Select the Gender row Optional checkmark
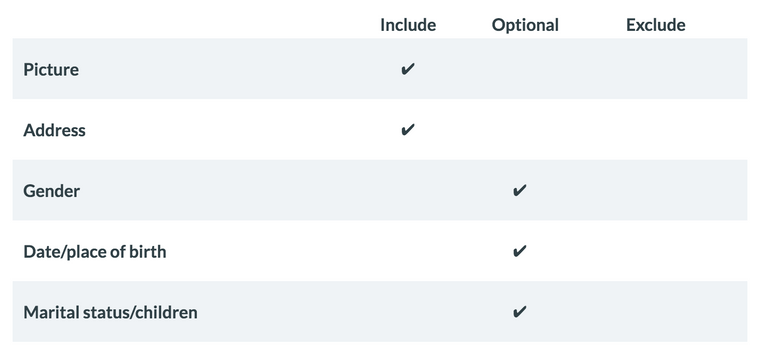 519,190
